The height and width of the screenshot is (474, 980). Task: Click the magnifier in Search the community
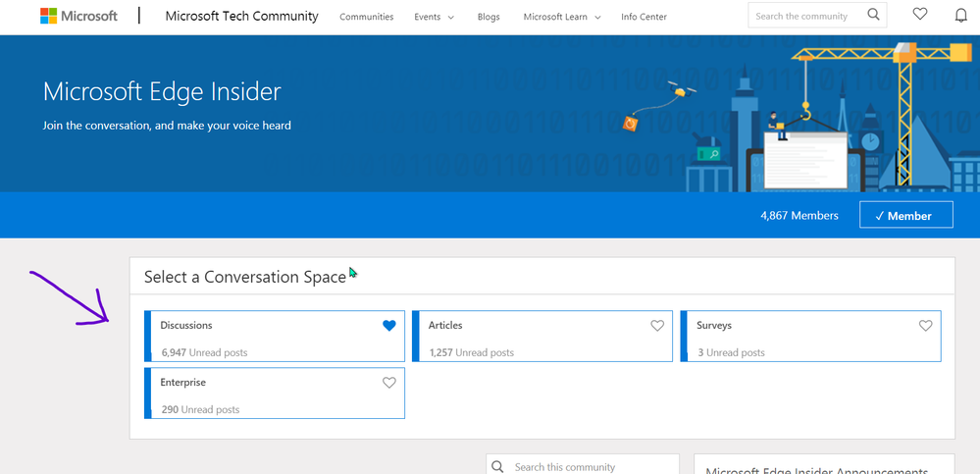(873, 14)
